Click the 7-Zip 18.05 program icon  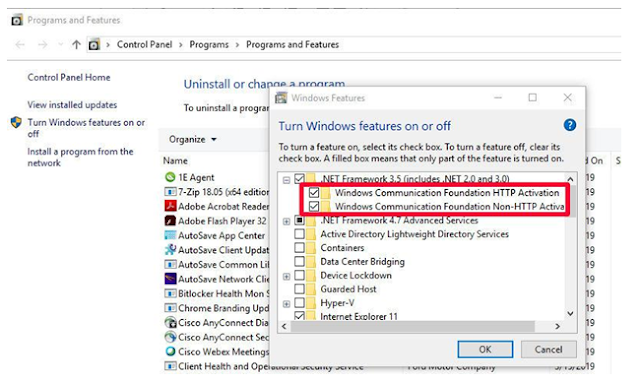(170, 192)
